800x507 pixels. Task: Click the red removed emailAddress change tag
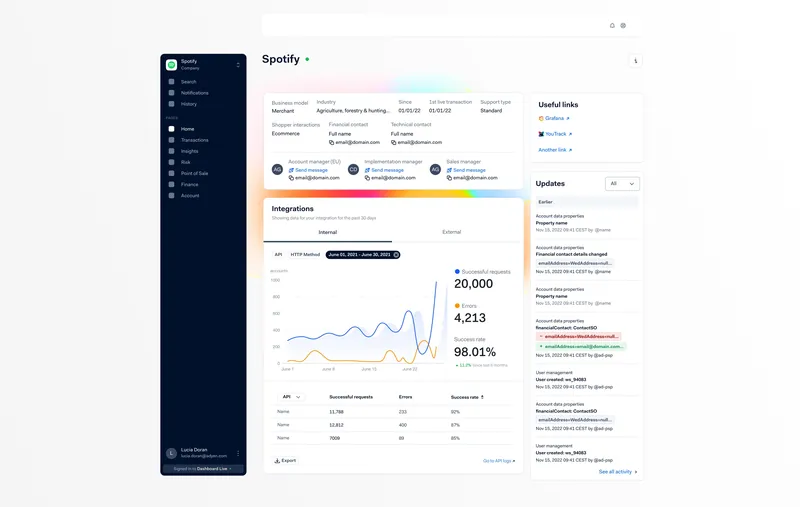coord(578,337)
